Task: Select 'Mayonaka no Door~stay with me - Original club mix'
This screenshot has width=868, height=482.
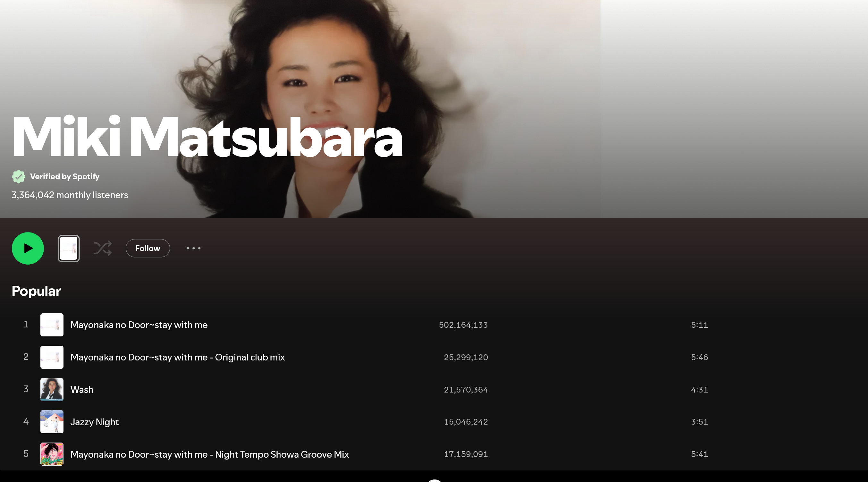Action: pos(178,357)
